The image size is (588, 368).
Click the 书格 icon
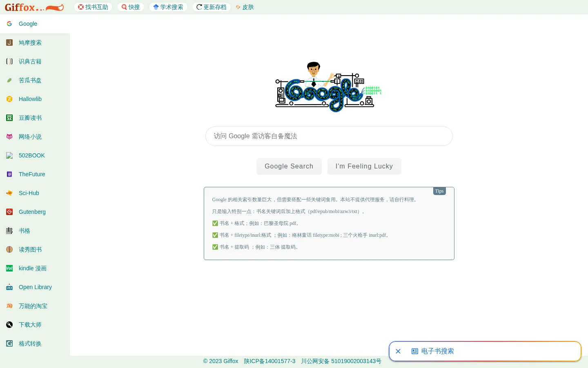[x=9, y=231]
